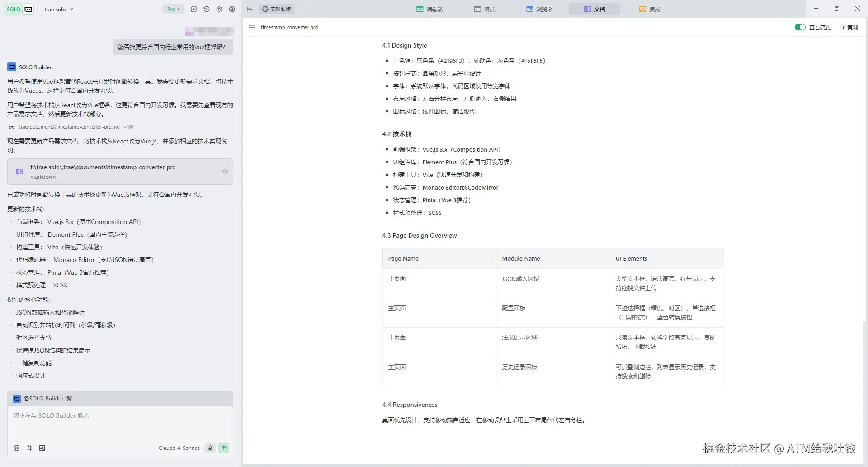Click the 一键复制功能 item in chat
The image size is (868, 467).
click(34, 363)
